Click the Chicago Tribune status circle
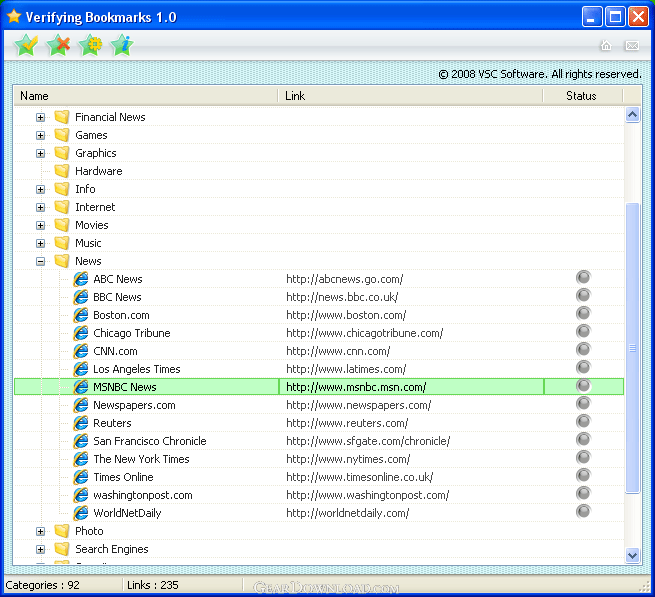Viewport: 655px width, 597px height. [583, 331]
